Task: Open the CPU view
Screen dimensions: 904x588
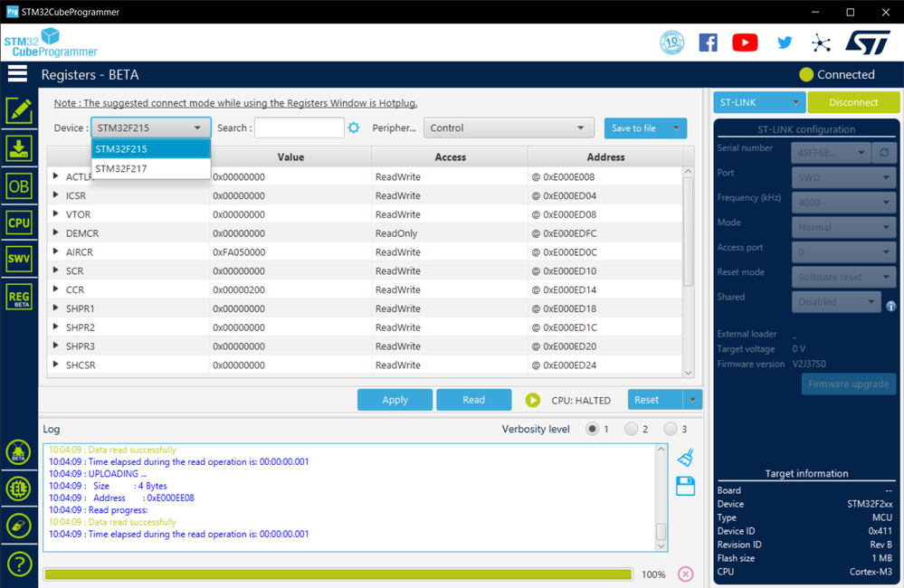Action: point(19,223)
